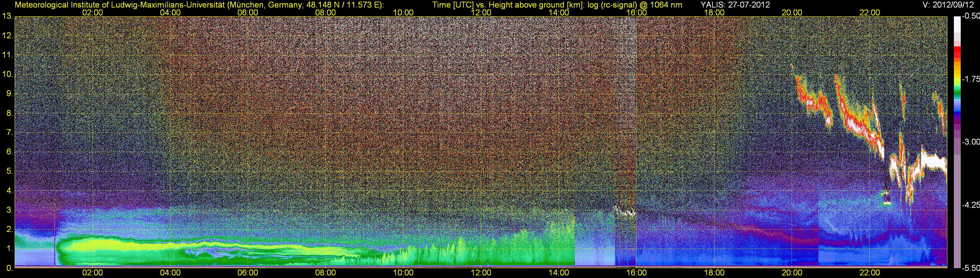Image resolution: width=980 pixels, height=278 pixels.
Task: Click the 14:00 label on the lower time axis
Action: tap(559, 273)
